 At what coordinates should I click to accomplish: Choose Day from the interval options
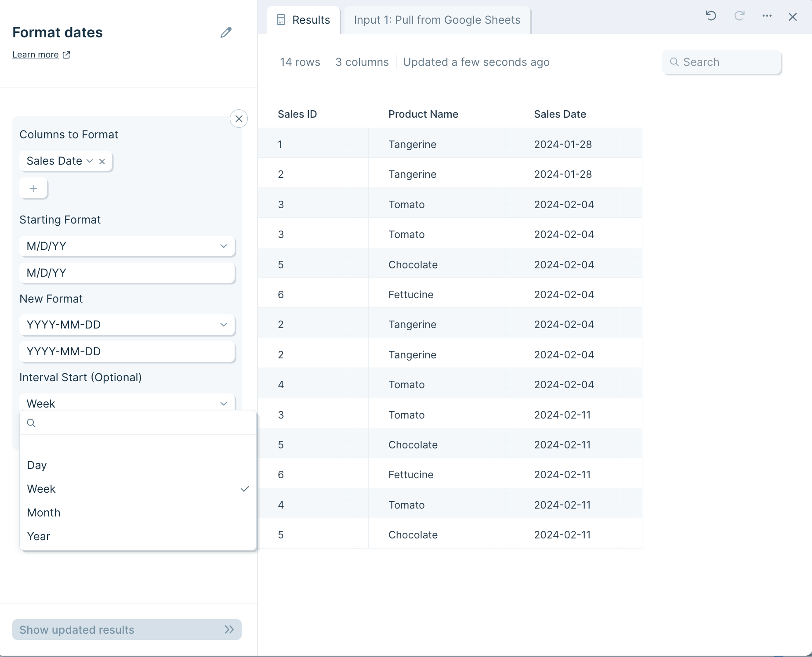click(37, 465)
